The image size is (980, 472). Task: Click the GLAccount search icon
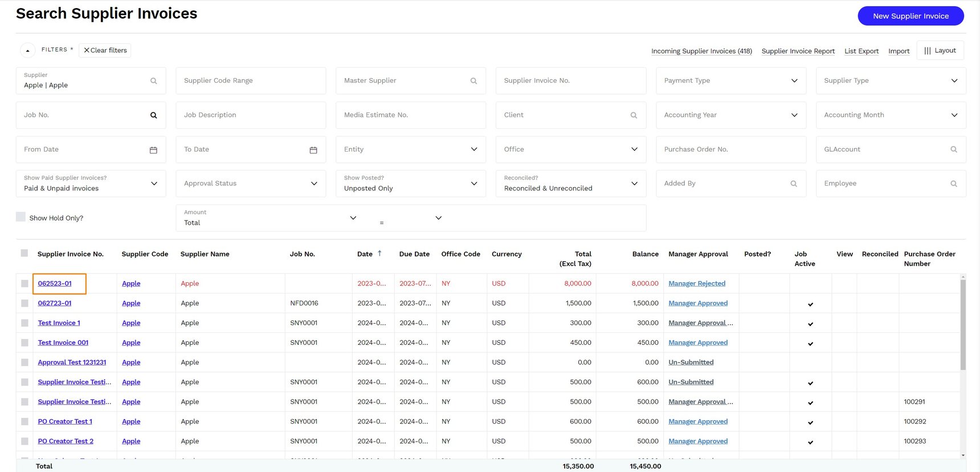coord(954,149)
